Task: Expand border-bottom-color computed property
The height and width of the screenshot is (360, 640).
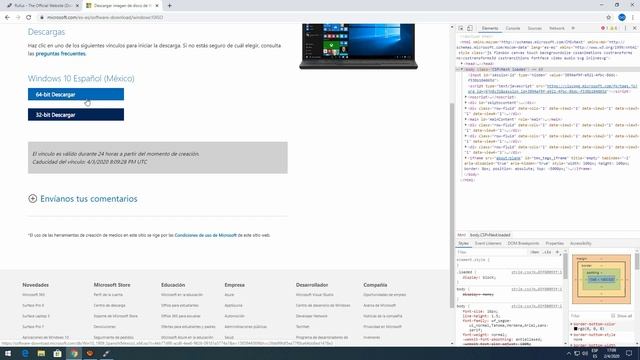Action: (572, 324)
